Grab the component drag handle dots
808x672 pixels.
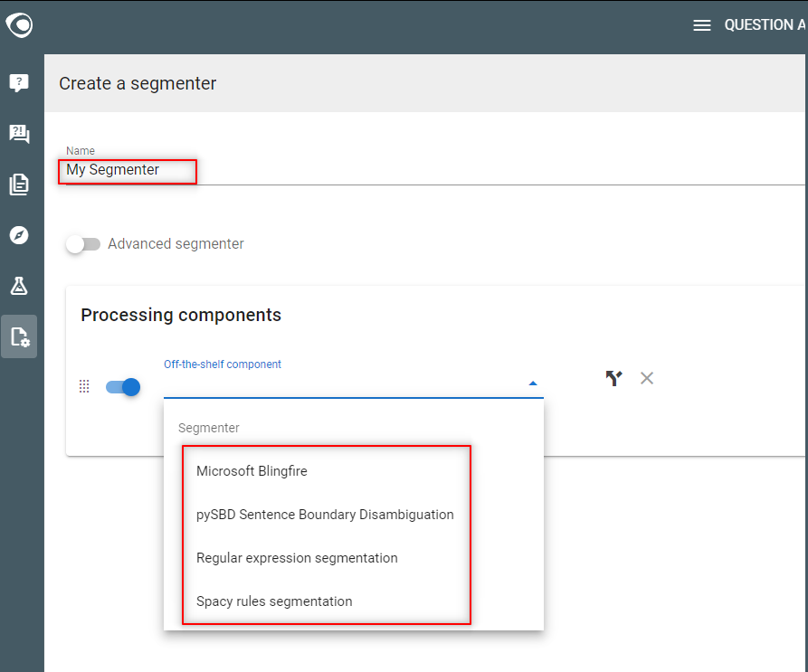tap(84, 386)
